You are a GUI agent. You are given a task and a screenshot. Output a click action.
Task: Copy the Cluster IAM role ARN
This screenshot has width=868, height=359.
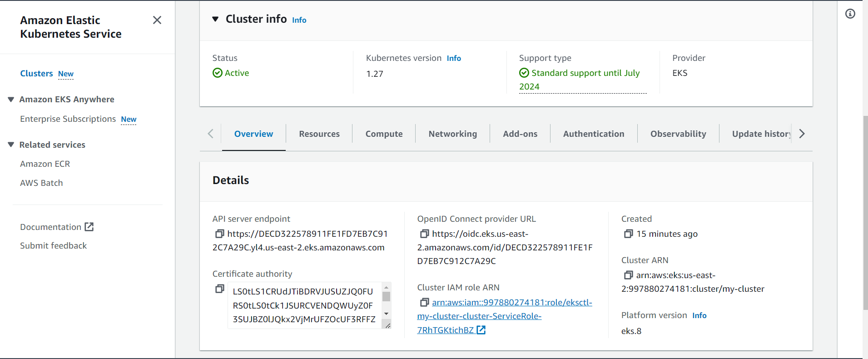tap(424, 302)
